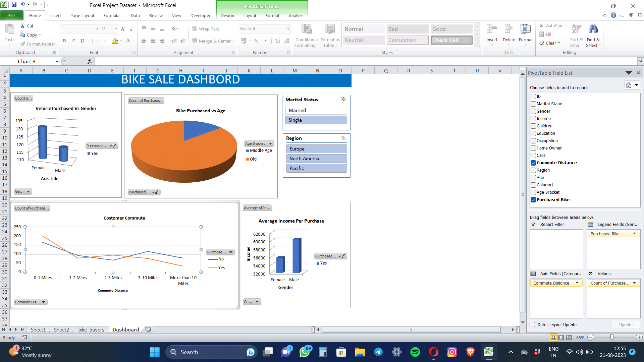644x362 pixels.
Task: Open the font size dropdown
Action: (x=115, y=29)
